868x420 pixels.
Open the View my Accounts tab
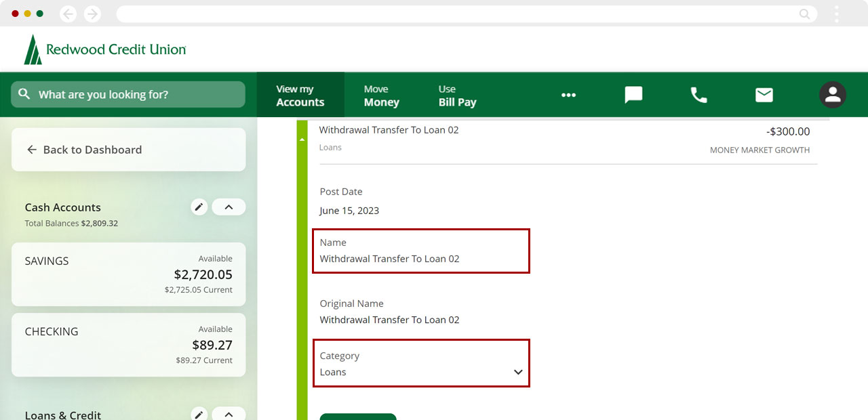click(x=300, y=96)
